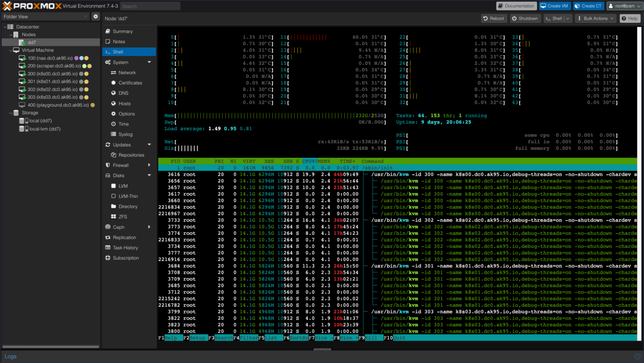Open the Notes section
This screenshot has height=363, width=644.
click(x=129, y=42)
